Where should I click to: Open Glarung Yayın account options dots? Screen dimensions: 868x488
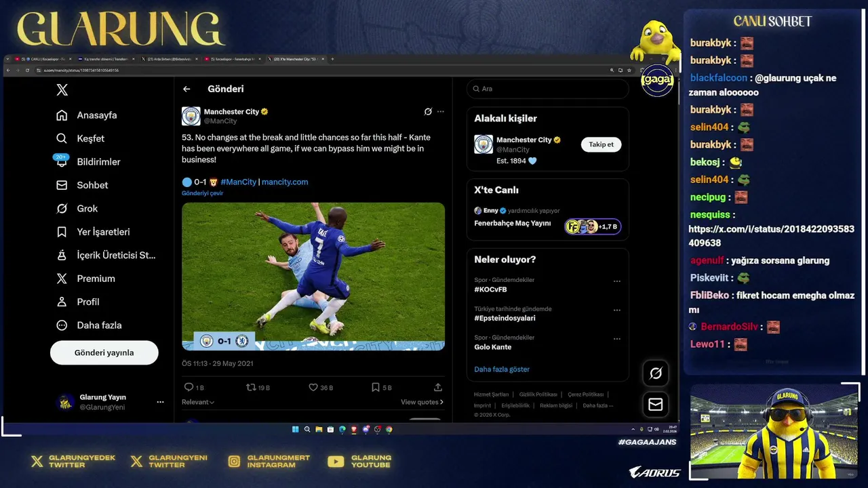160,402
